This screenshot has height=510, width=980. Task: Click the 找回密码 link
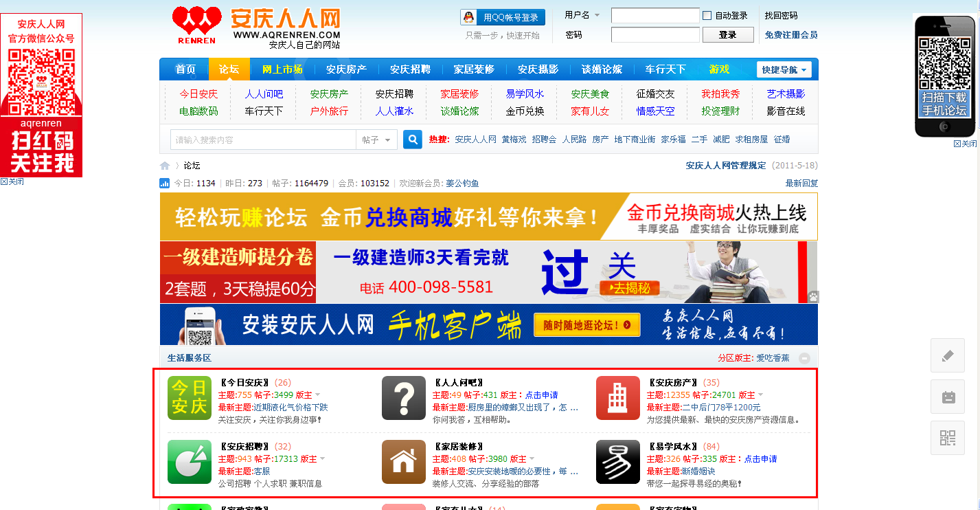pyautogui.click(x=782, y=15)
